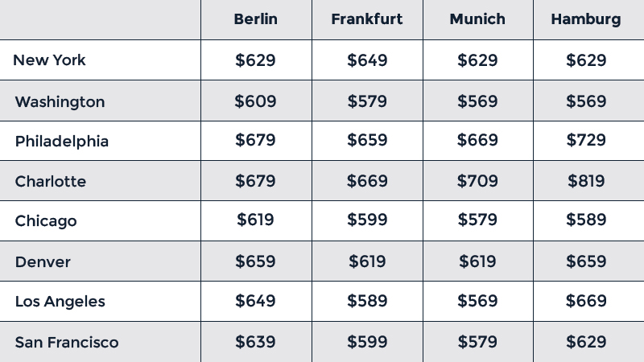644x362 pixels.
Task: Select the Hamburg column header
Action: tap(586, 19)
